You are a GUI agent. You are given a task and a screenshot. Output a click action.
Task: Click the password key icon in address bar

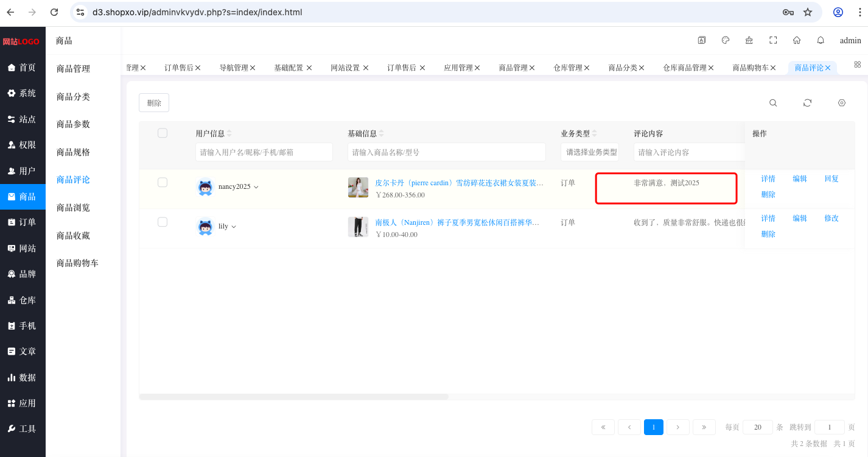point(788,12)
